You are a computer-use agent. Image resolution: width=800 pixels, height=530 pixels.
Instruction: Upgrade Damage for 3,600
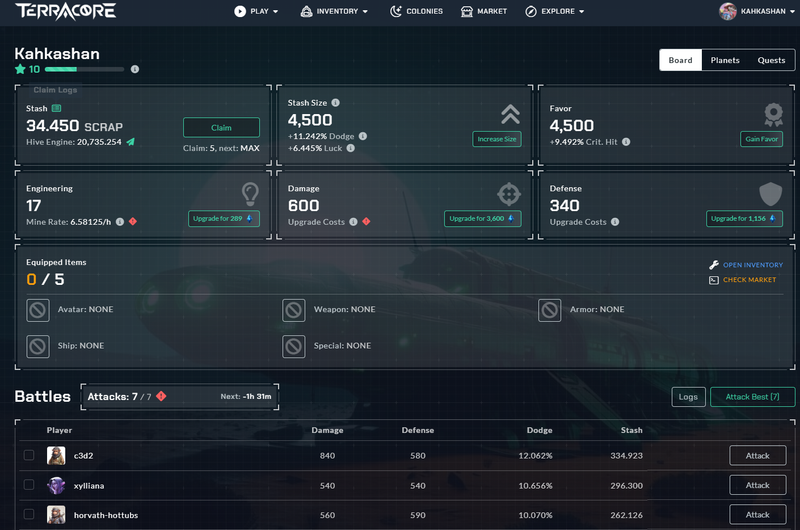click(x=483, y=218)
